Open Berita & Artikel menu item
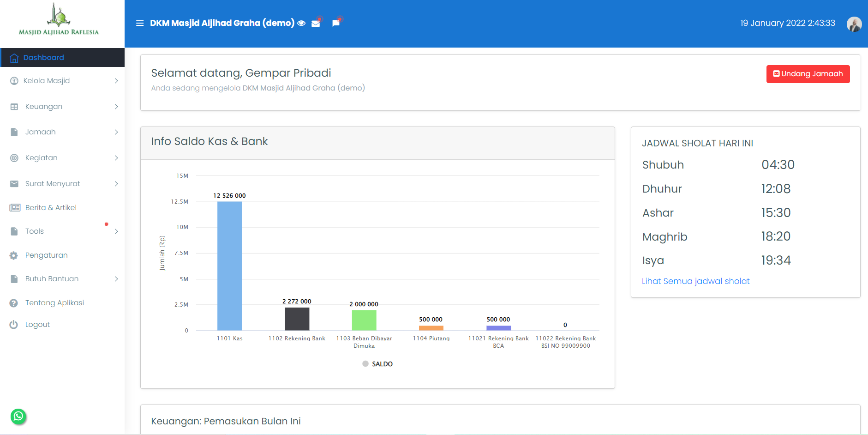 click(x=51, y=208)
